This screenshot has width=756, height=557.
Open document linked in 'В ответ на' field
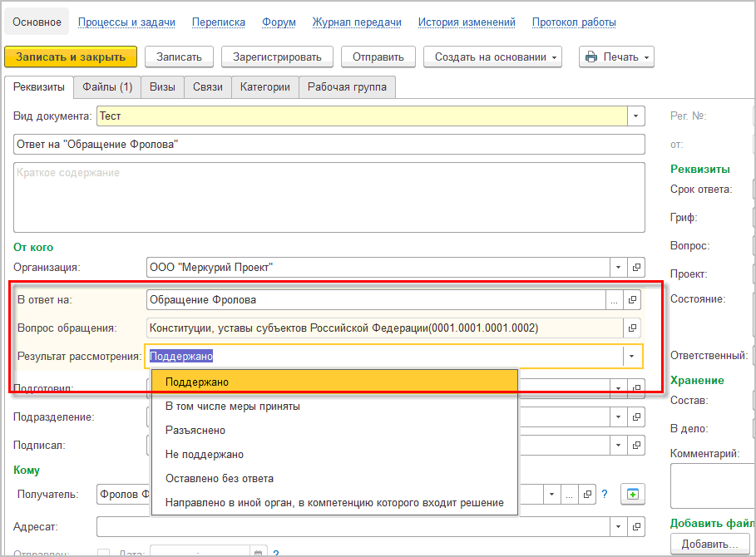632,300
